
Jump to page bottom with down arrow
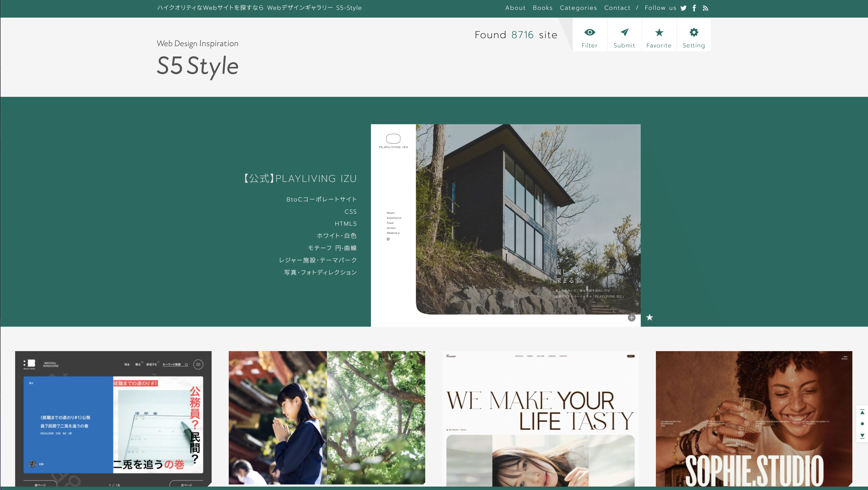[862, 436]
